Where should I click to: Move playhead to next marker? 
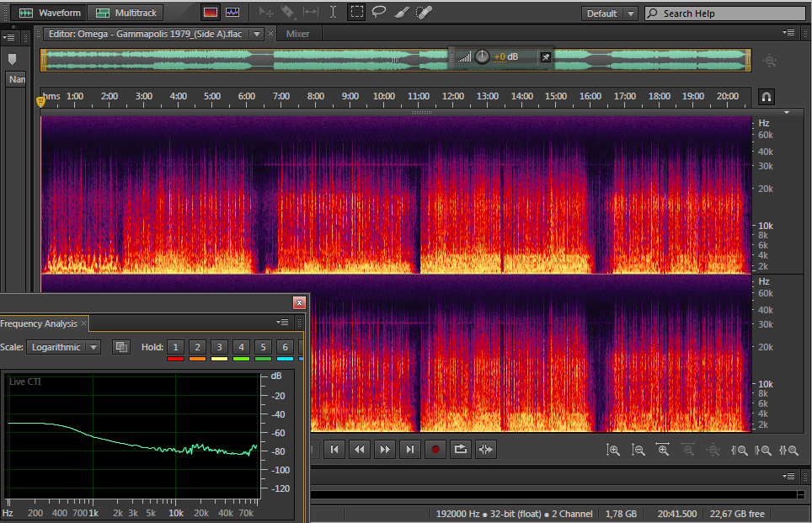pyautogui.click(x=409, y=450)
